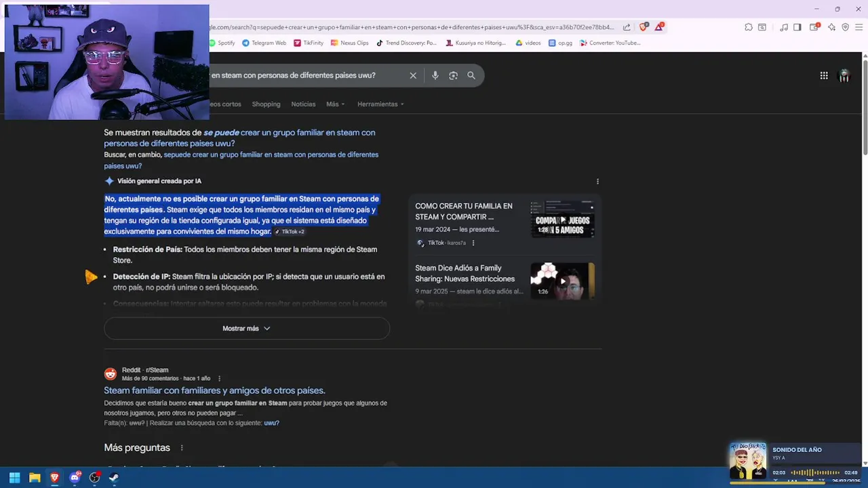The height and width of the screenshot is (488, 868).
Task: Open the Spotify bookmark
Action: click(222, 43)
